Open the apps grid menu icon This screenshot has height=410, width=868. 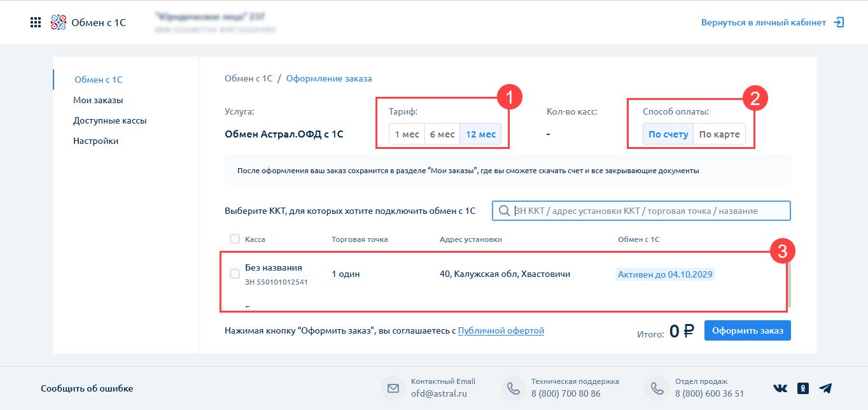coord(36,22)
